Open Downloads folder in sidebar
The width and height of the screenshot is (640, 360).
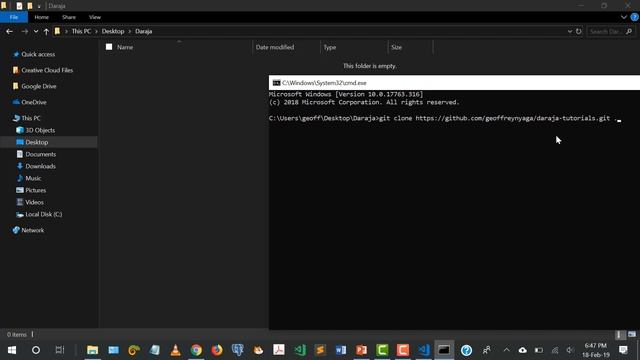tap(40, 166)
